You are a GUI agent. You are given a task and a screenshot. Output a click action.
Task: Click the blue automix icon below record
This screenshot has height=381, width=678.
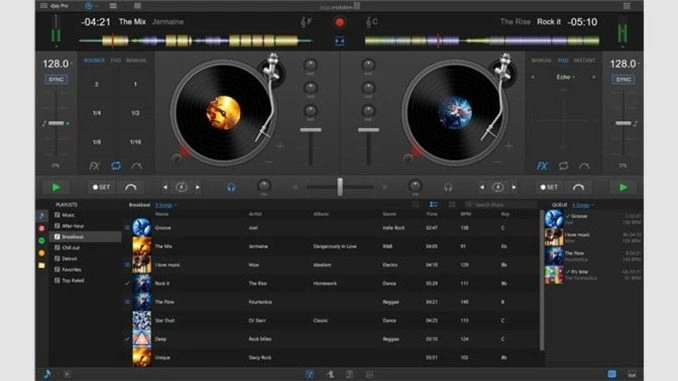click(x=339, y=41)
